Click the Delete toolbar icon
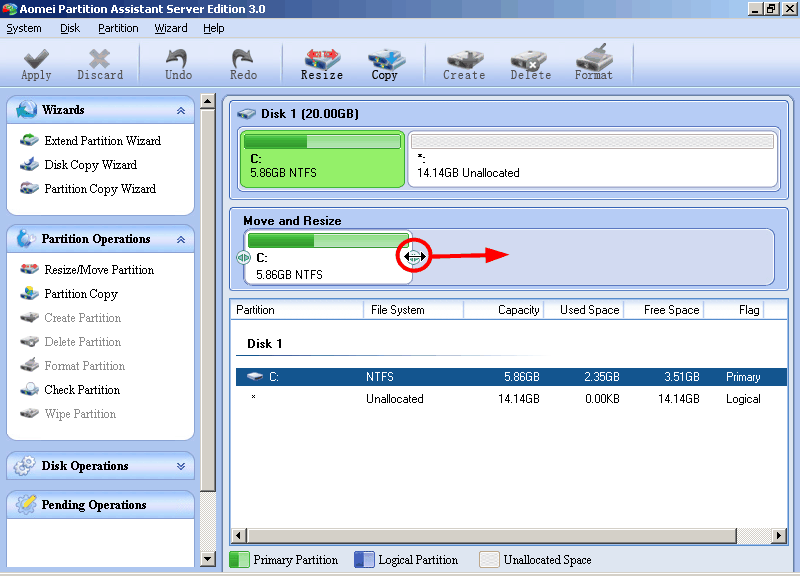The width and height of the screenshot is (800, 576). coord(530,62)
